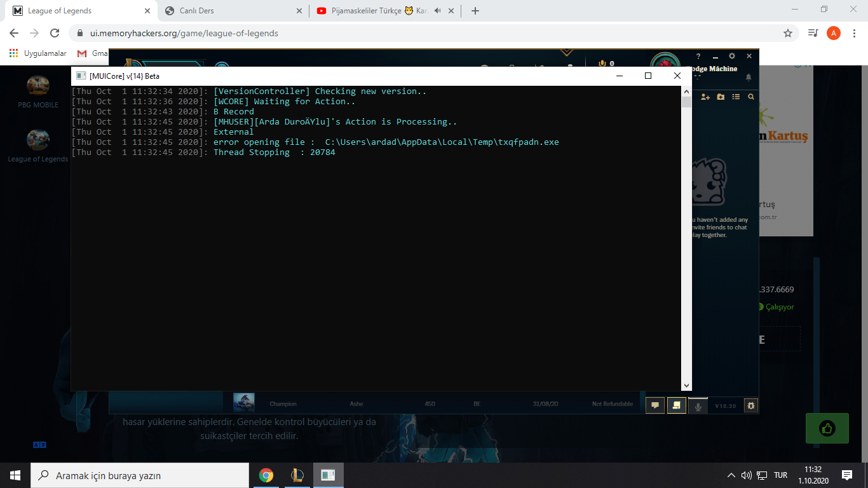This screenshot has width=868, height=488.
Task: Click the console scrollbar down arrow
Action: pyautogui.click(x=686, y=385)
